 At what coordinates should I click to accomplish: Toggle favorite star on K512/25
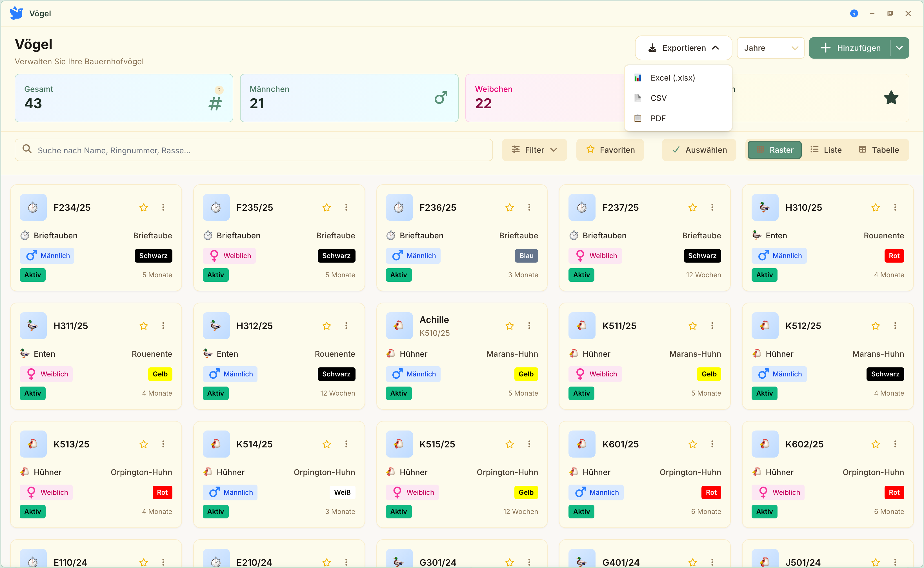pos(876,326)
